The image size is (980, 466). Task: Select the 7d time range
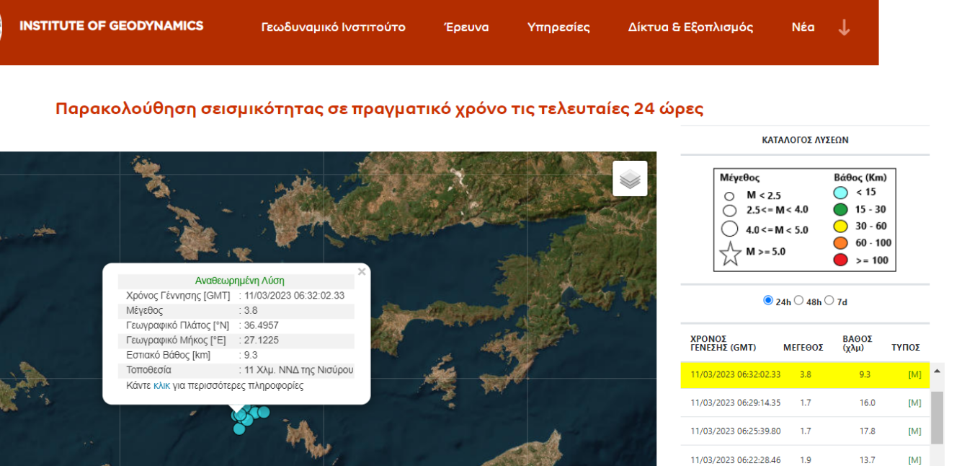point(829,300)
